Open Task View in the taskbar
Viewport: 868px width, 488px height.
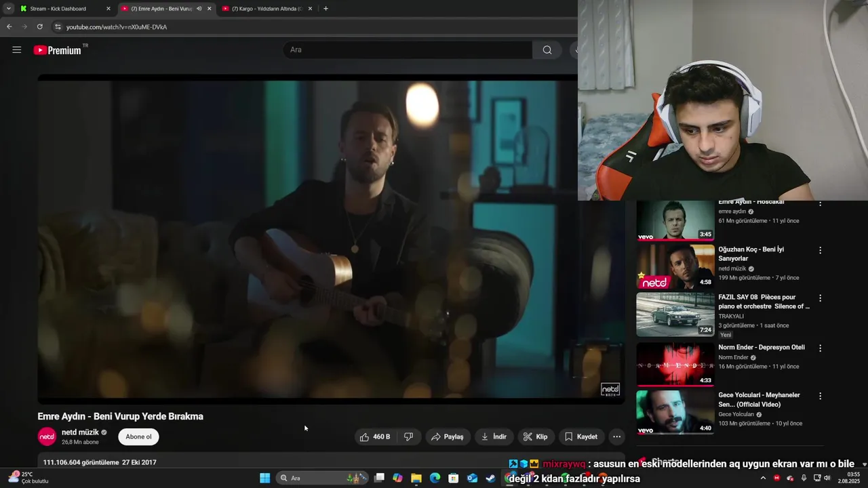(x=380, y=478)
